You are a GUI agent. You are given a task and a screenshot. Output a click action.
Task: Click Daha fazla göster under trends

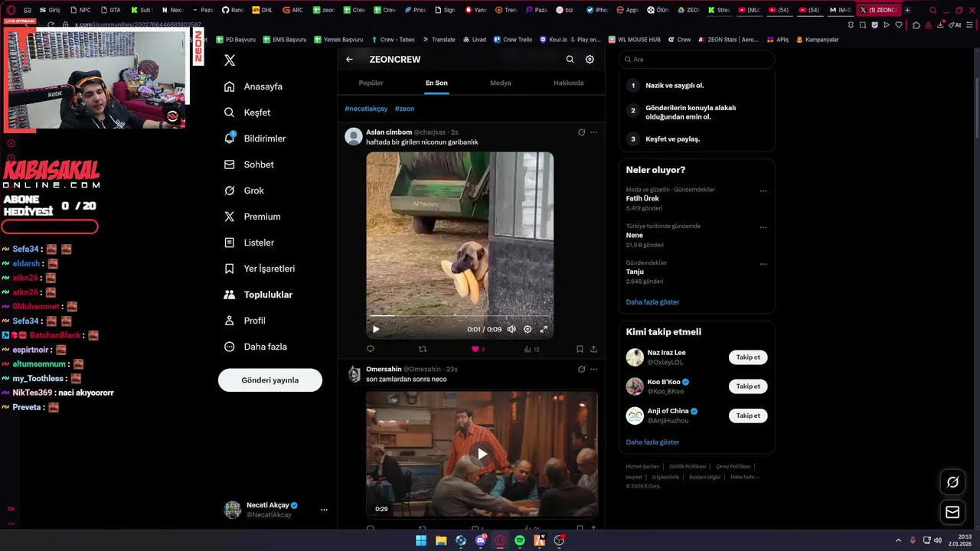[652, 302]
